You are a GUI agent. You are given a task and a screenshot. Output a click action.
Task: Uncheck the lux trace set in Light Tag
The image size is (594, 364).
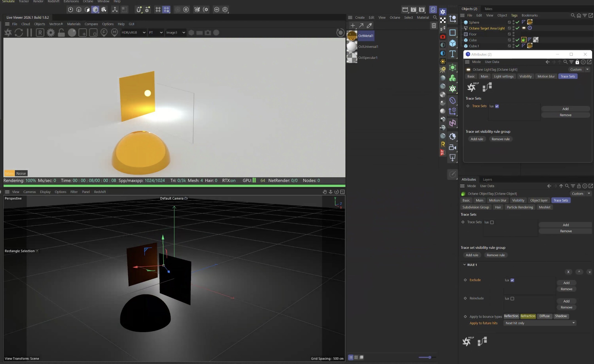pos(497,106)
